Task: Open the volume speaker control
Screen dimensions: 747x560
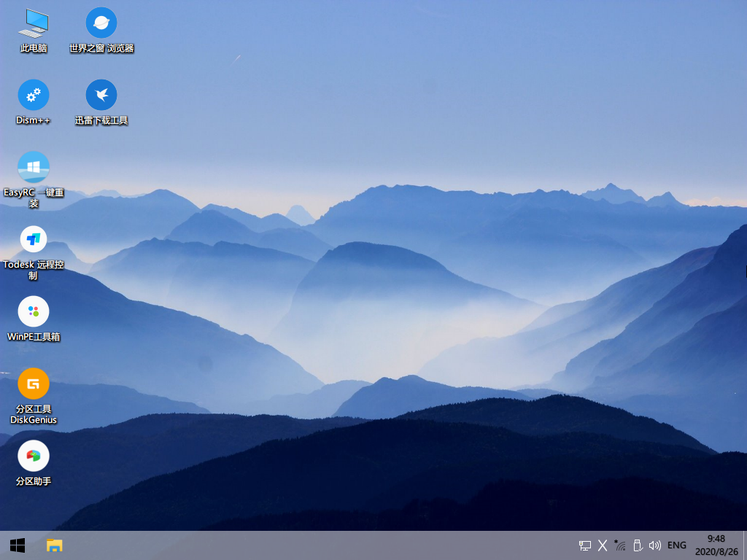Action: pyautogui.click(x=654, y=545)
